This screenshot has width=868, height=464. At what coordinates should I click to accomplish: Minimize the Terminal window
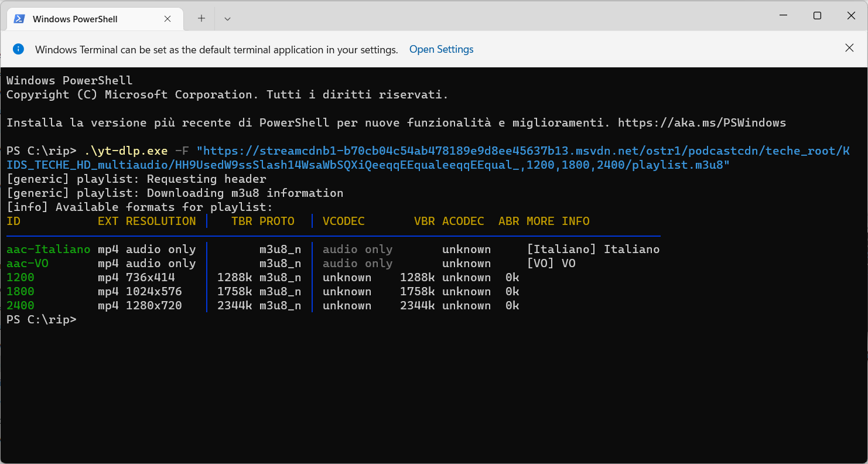(x=783, y=16)
